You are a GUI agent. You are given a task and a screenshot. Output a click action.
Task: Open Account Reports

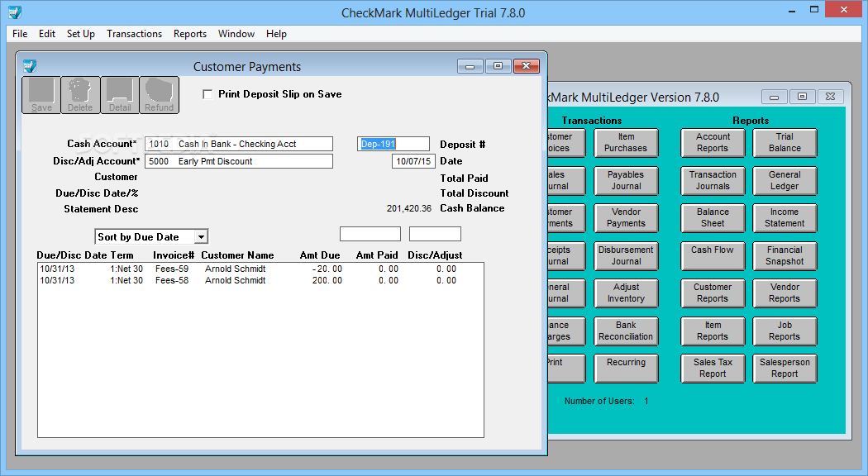pyautogui.click(x=713, y=143)
